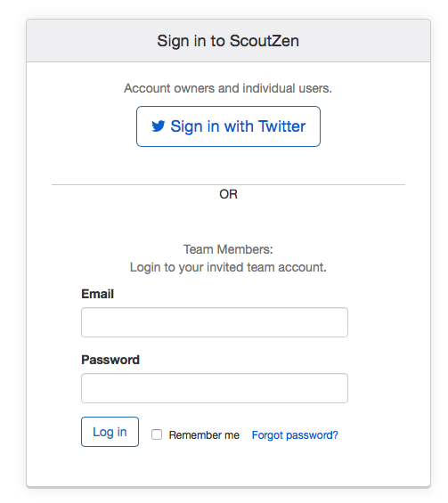Open the Forgot password? link
The height and width of the screenshot is (503, 448).
click(295, 435)
